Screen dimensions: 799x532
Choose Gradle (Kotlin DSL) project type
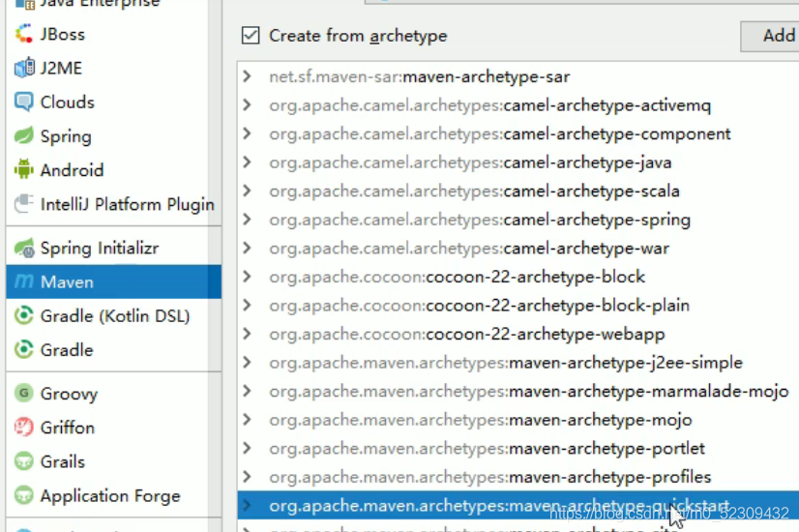tap(113, 316)
